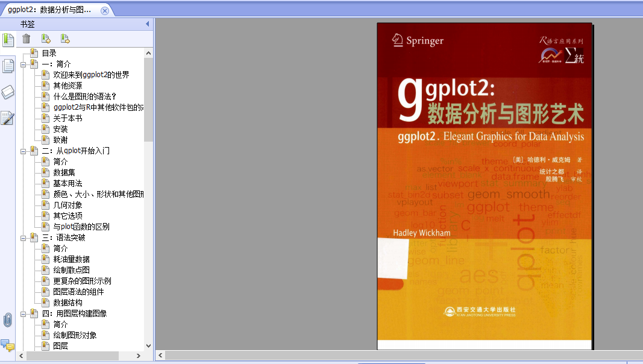Go to 图层 bookmark

60,346
